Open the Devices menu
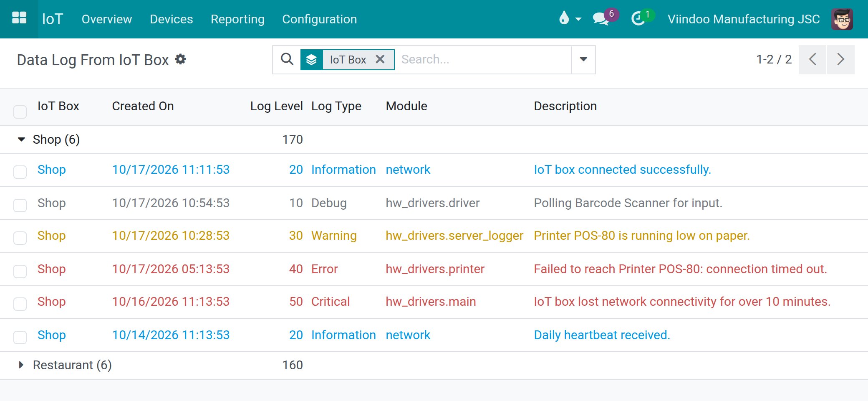Image resolution: width=868 pixels, height=401 pixels. point(171,19)
